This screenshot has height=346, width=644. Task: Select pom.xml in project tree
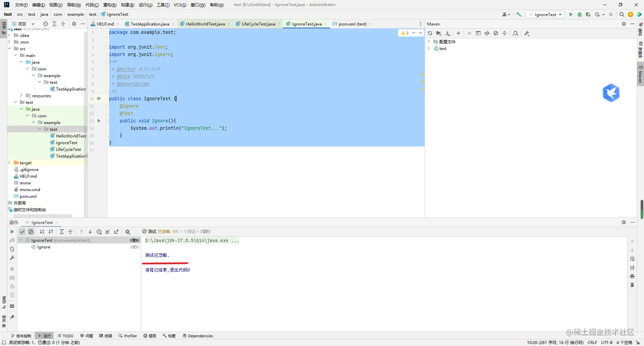pos(28,196)
